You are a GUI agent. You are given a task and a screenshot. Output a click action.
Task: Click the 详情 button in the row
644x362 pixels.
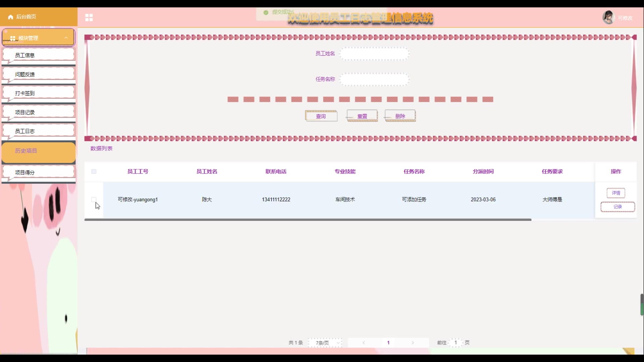point(616,193)
